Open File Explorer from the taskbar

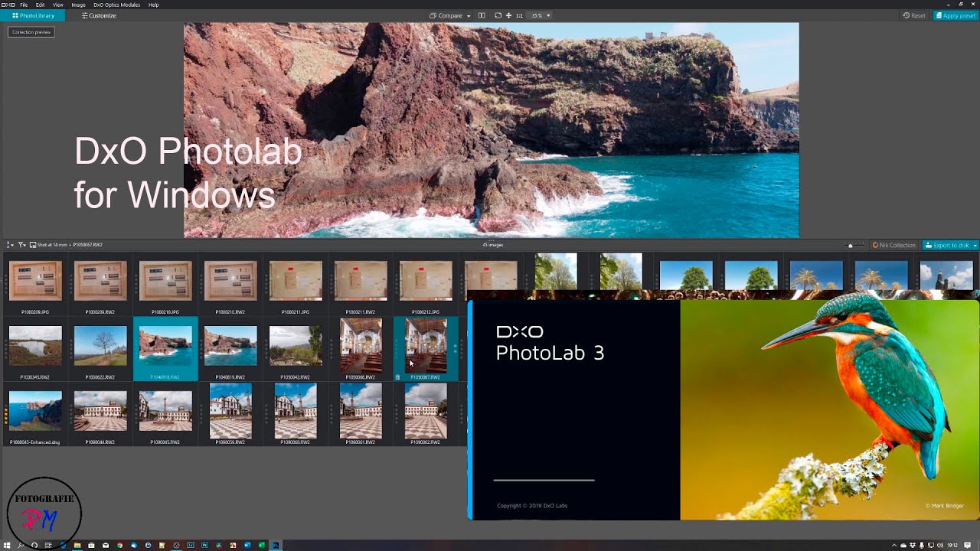[x=77, y=545]
